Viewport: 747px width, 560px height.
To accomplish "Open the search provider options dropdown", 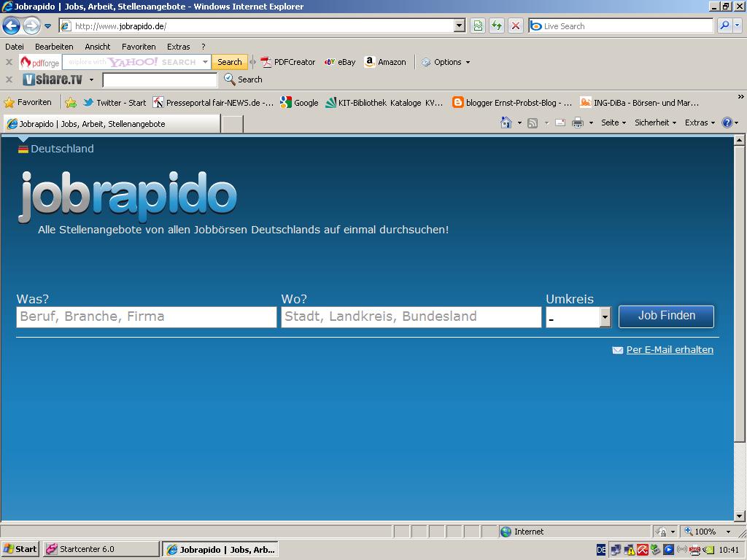I will [x=738, y=26].
